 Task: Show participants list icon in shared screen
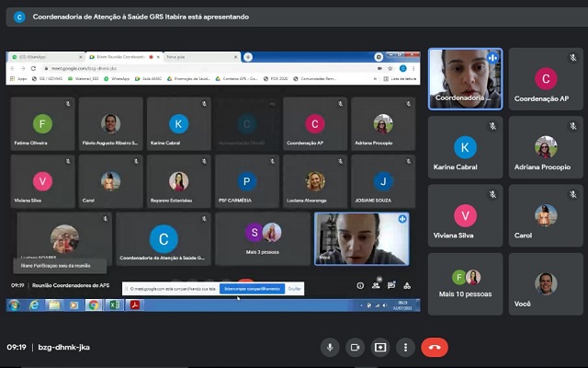(376, 285)
